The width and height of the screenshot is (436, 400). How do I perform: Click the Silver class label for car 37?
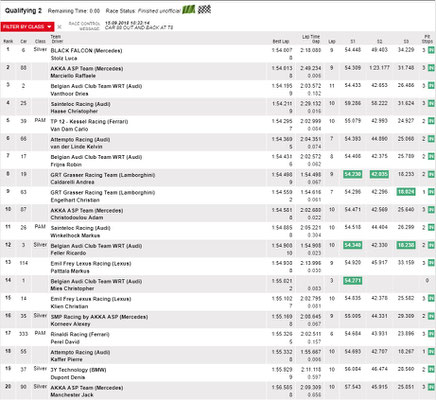pos(40,369)
